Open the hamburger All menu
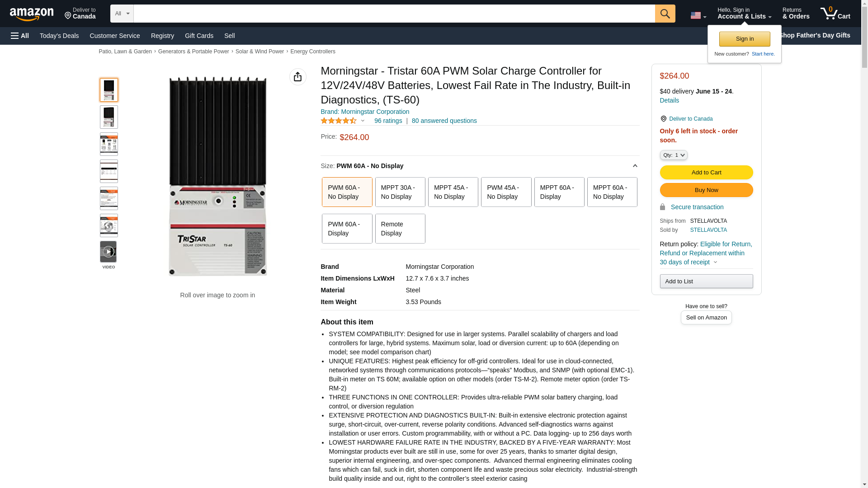This screenshot has height=488, width=868. point(20,36)
